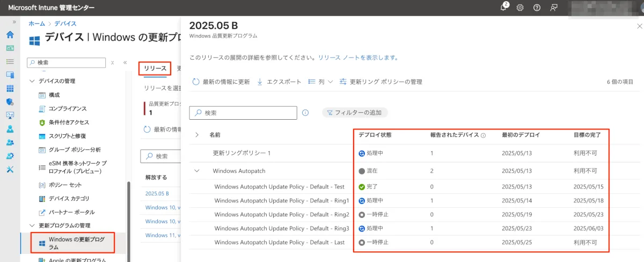Screen dimensions: 644x262
Task: Click フィルターの追加 button
Action: click(x=354, y=113)
